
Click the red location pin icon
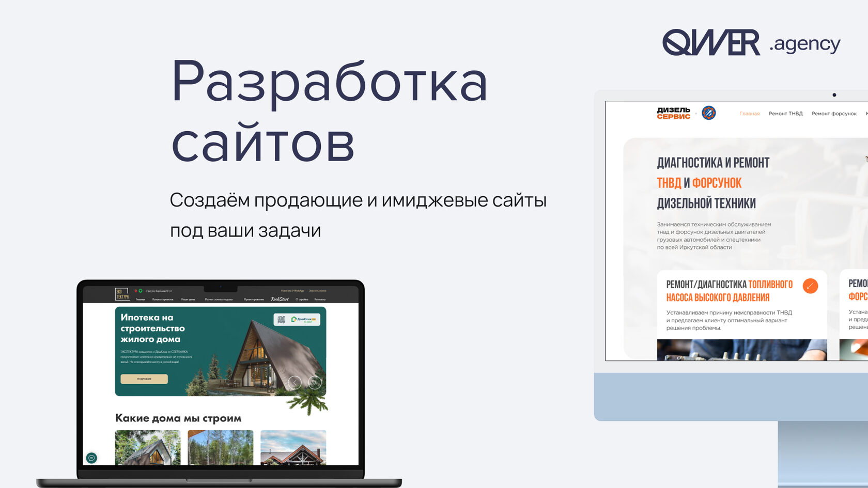click(136, 291)
